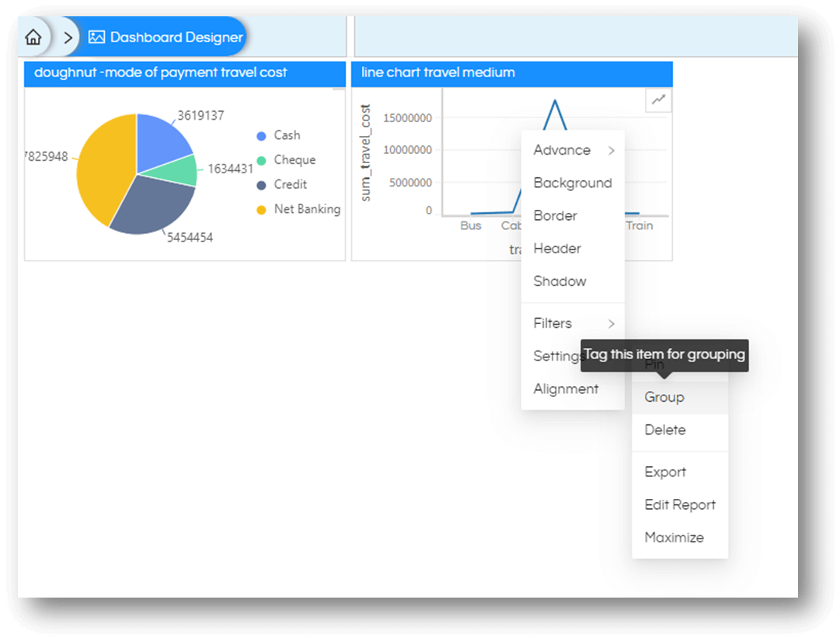This screenshot has height=638, width=840.
Task: Select Export from the submenu
Action: click(x=680, y=472)
